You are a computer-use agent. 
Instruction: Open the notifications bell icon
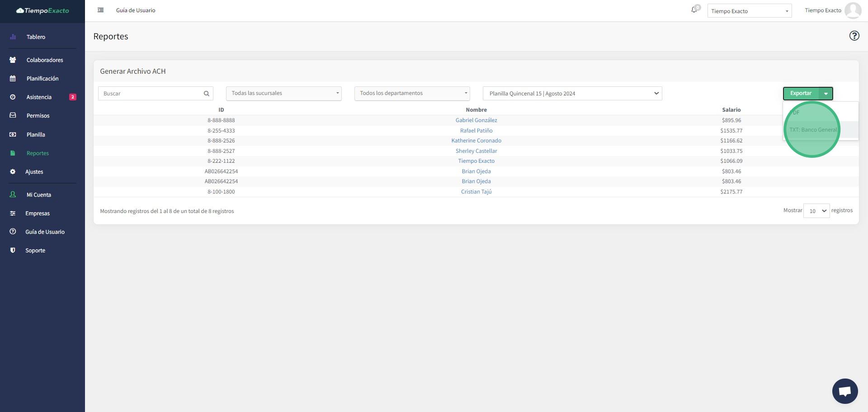694,10
